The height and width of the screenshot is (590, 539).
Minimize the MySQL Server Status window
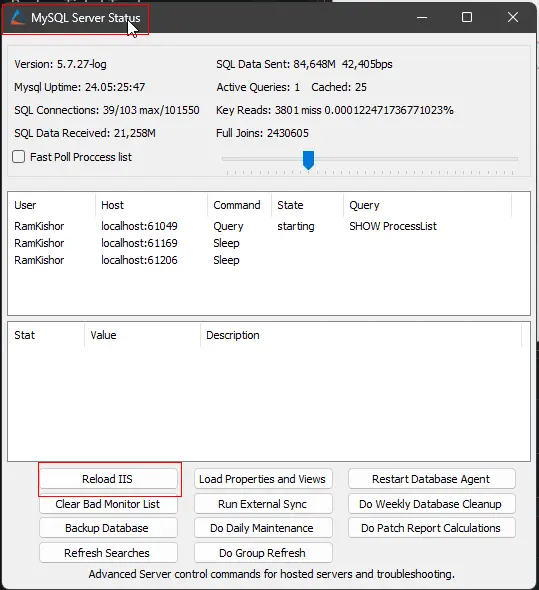coord(422,17)
